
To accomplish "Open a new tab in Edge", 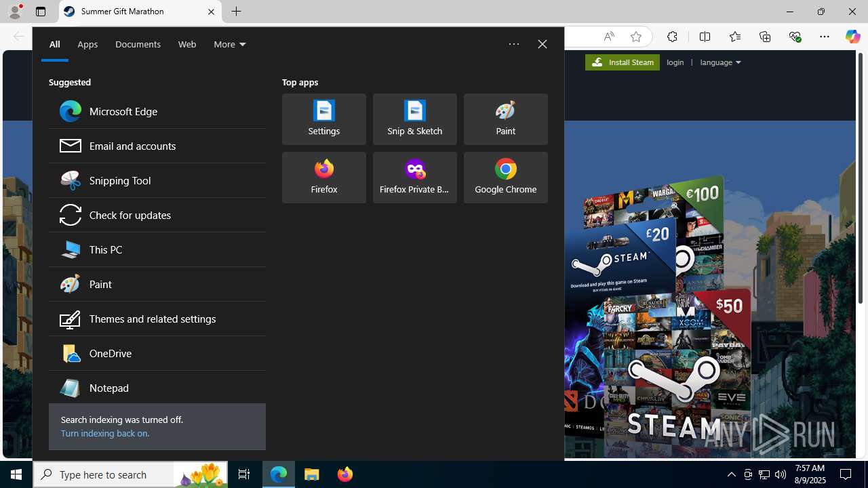I will point(236,12).
